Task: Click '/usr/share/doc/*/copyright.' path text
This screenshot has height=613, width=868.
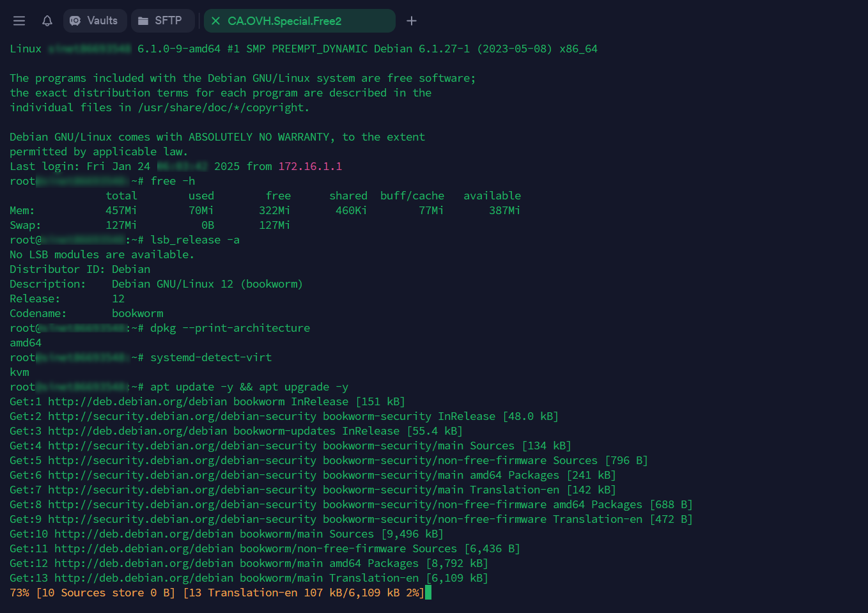Action: (x=224, y=107)
